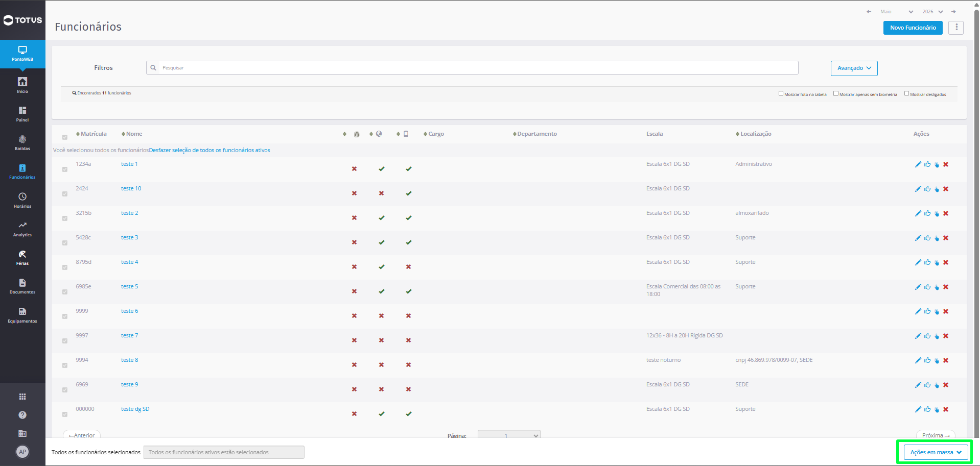
Task: Open the teste 1 employee link
Action: (129, 164)
